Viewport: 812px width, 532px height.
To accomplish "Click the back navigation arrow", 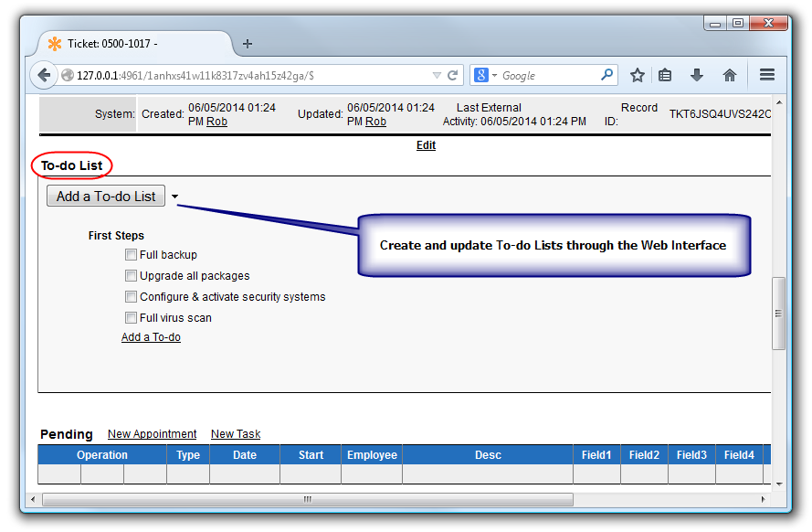I will (x=44, y=75).
